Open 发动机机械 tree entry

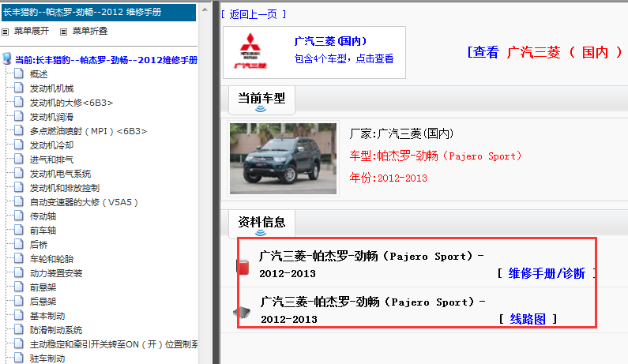pos(51,88)
